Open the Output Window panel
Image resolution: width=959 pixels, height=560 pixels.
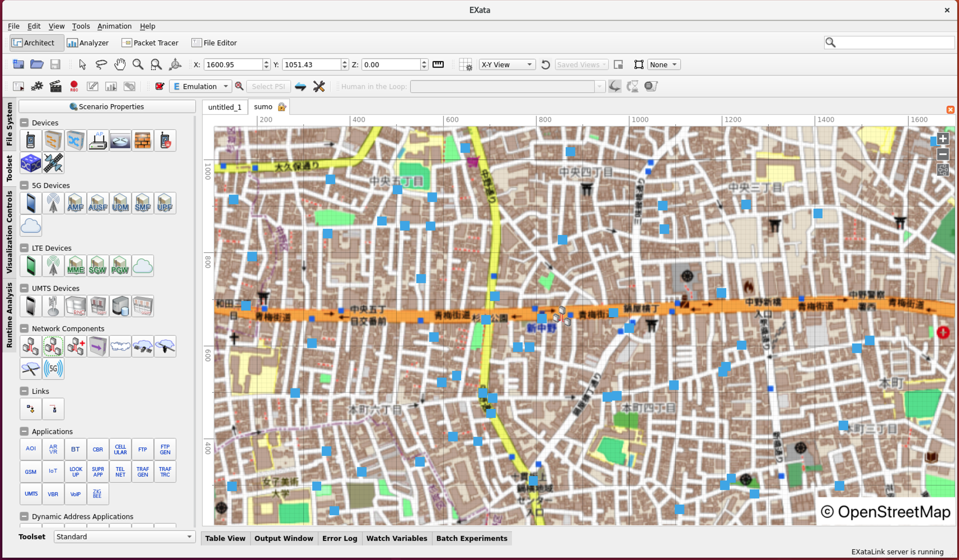[x=284, y=538]
